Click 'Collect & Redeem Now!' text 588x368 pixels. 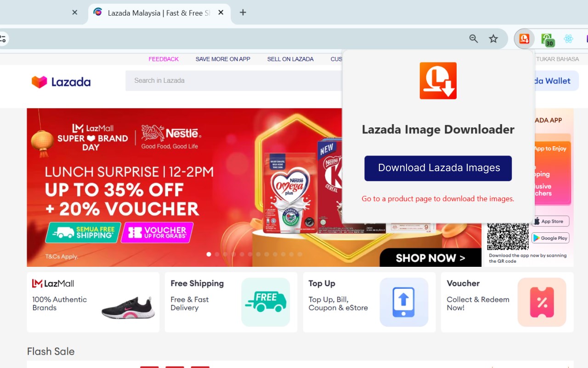click(478, 304)
